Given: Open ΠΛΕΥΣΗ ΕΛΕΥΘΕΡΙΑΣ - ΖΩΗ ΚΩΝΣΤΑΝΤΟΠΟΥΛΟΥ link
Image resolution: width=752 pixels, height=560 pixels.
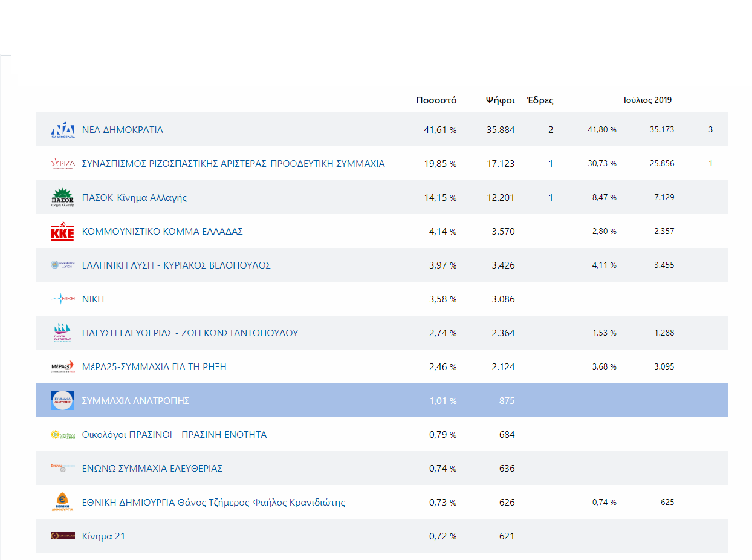Looking at the screenshot, I should [190, 333].
